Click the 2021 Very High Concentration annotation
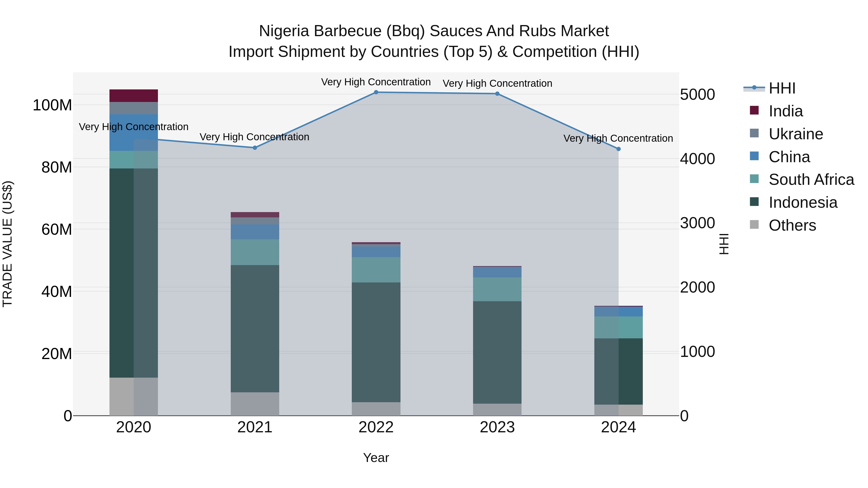868x488 pixels. click(254, 137)
